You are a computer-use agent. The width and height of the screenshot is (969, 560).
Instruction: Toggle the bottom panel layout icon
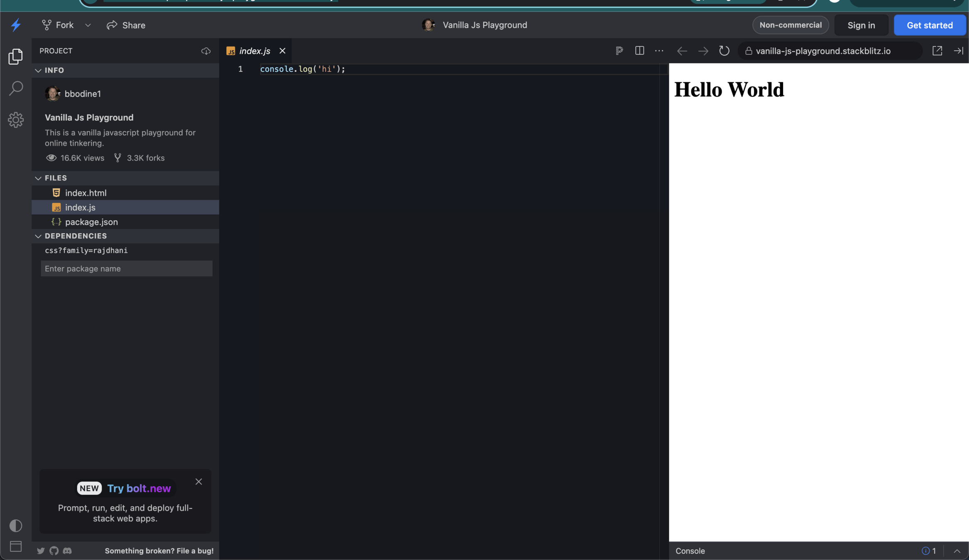pyautogui.click(x=16, y=546)
